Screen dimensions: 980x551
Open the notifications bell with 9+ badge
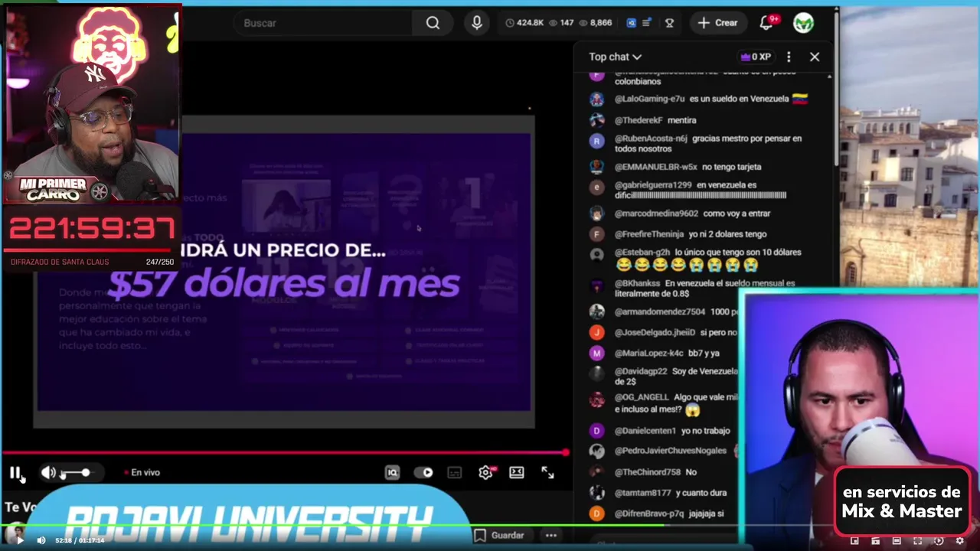(767, 23)
